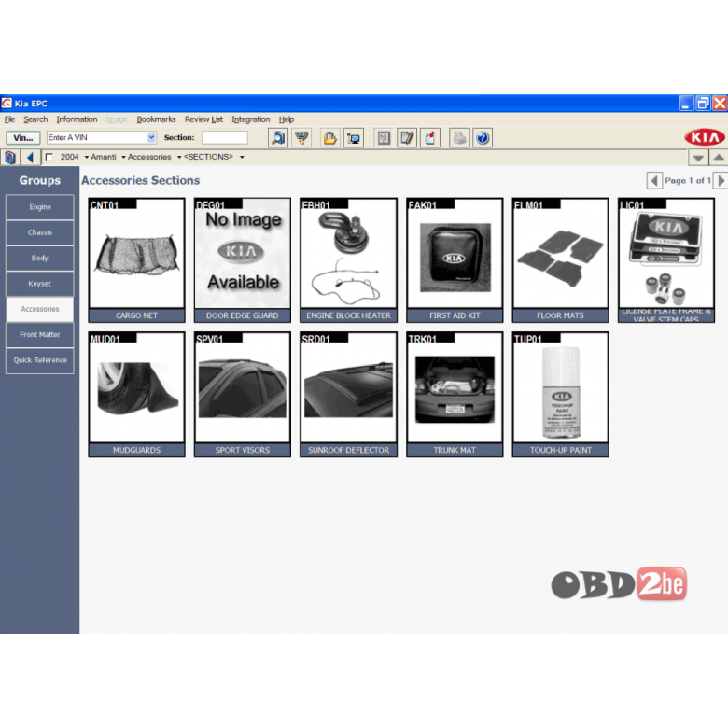Click the Page 1 of 1 text

click(x=688, y=181)
